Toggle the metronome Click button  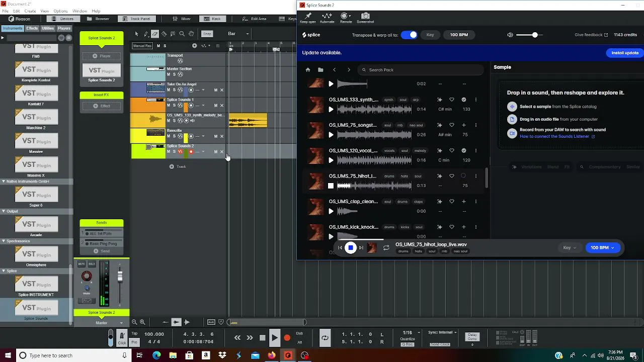[122, 337]
